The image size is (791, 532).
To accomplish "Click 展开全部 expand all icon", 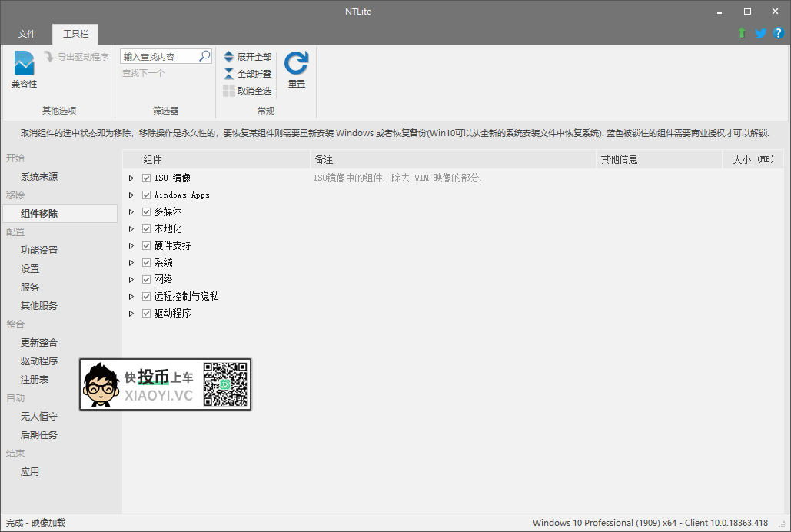I will click(x=229, y=57).
